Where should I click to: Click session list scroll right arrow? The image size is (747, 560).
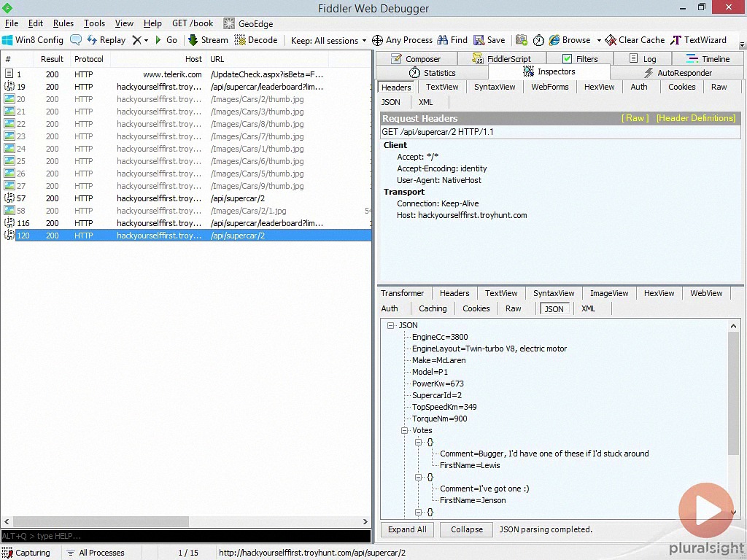coord(365,521)
